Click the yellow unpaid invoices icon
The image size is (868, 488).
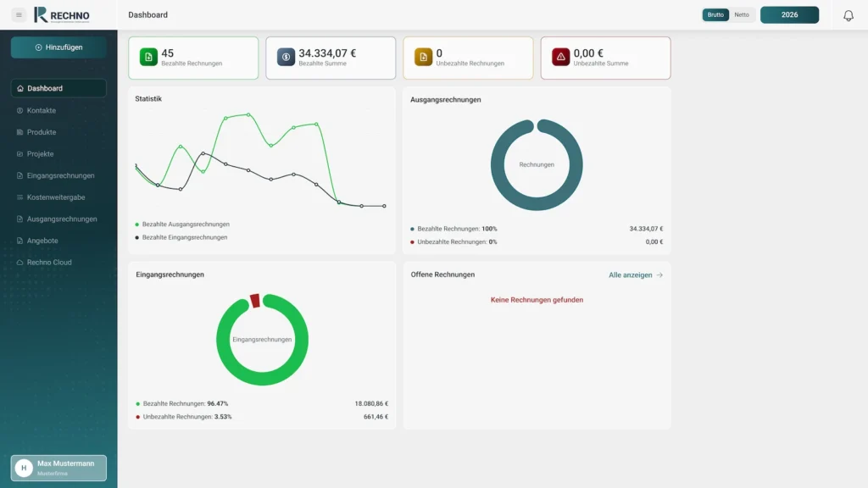coord(423,57)
